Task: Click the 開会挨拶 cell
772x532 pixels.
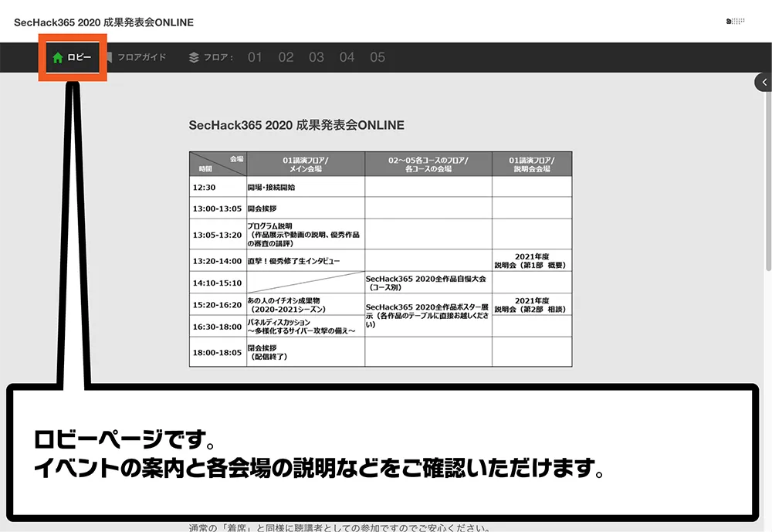Action: pyautogui.click(x=305, y=208)
